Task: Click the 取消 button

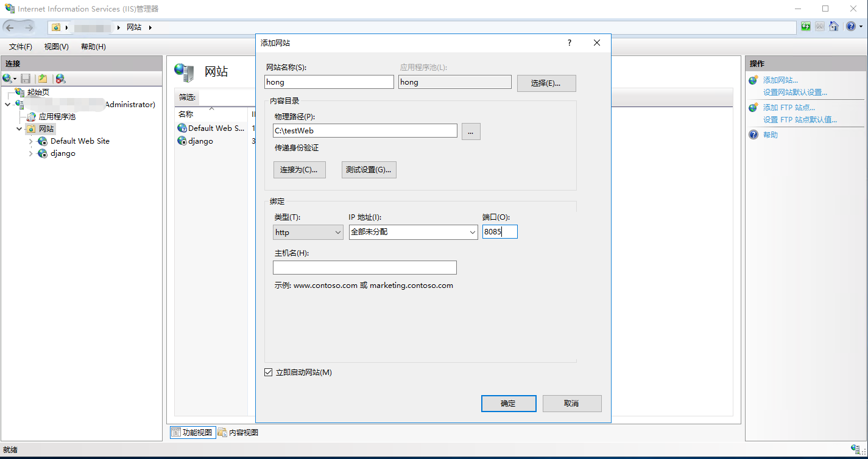Action: (x=572, y=404)
